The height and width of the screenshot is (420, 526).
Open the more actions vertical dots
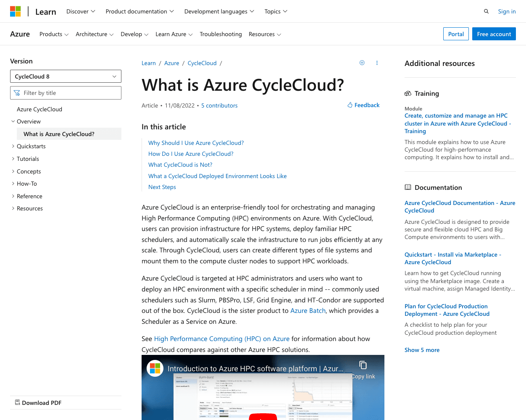pyautogui.click(x=377, y=63)
